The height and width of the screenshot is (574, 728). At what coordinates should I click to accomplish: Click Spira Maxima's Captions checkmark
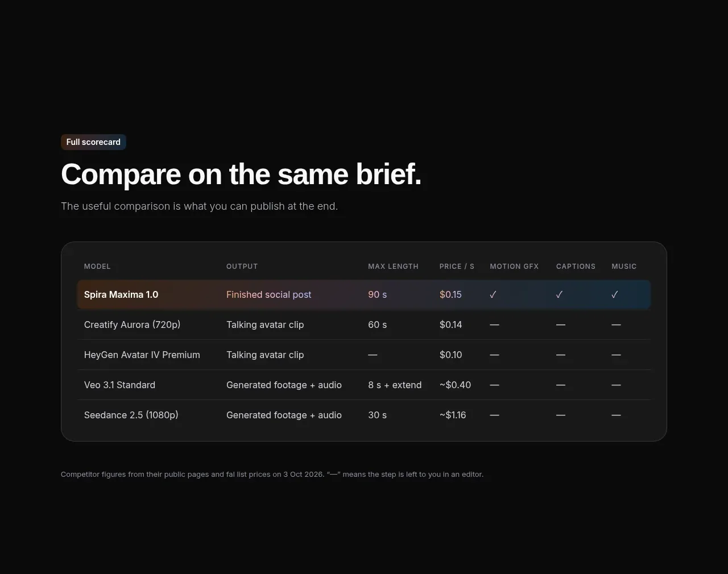coord(560,294)
